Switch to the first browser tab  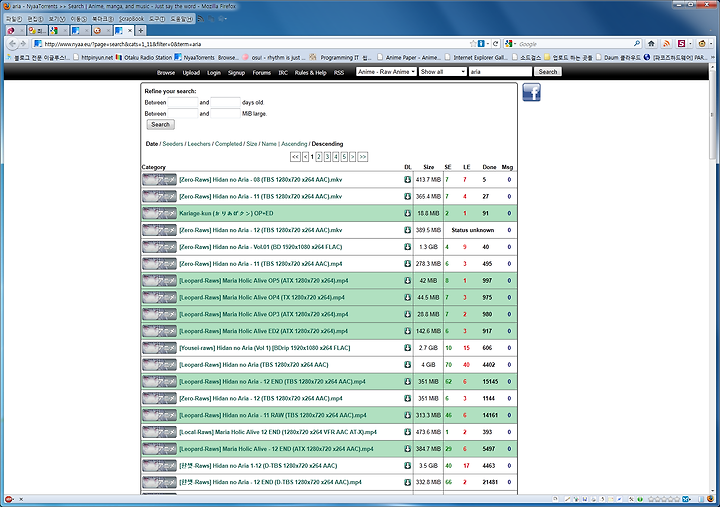16,30
